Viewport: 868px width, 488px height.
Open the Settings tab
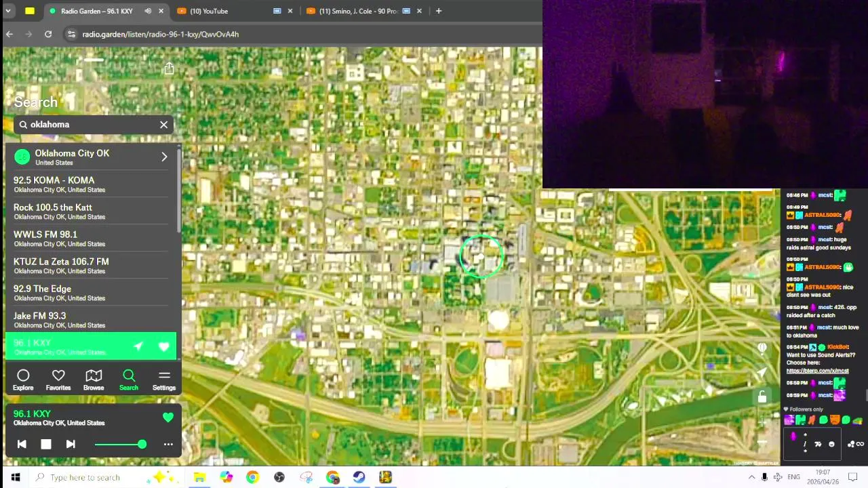pos(164,380)
